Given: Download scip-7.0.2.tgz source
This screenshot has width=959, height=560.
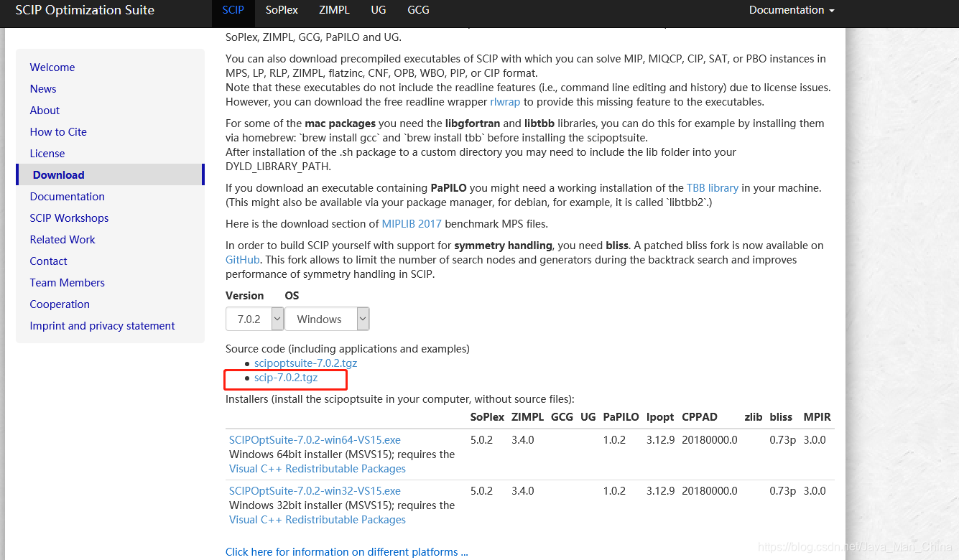Looking at the screenshot, I should tap(286, 378).
